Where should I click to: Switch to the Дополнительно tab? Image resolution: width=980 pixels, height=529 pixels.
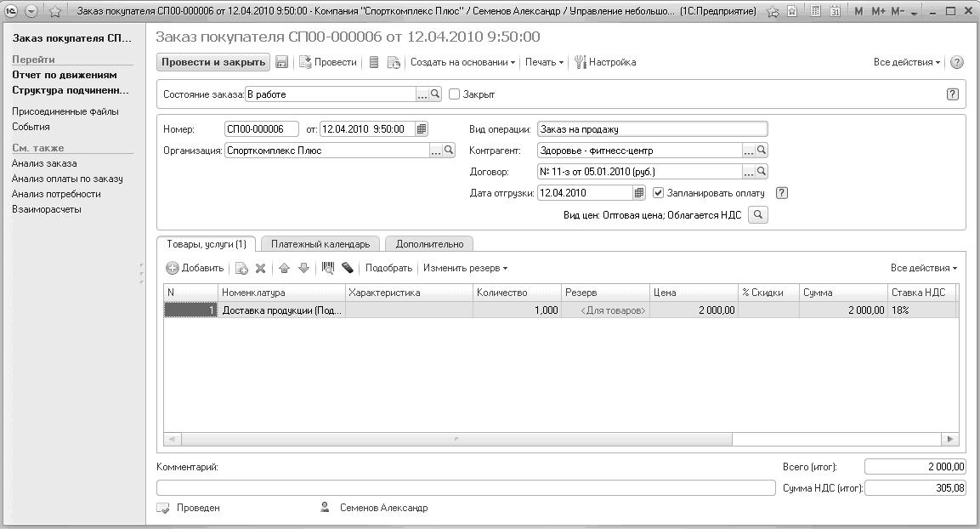point(429,244)
